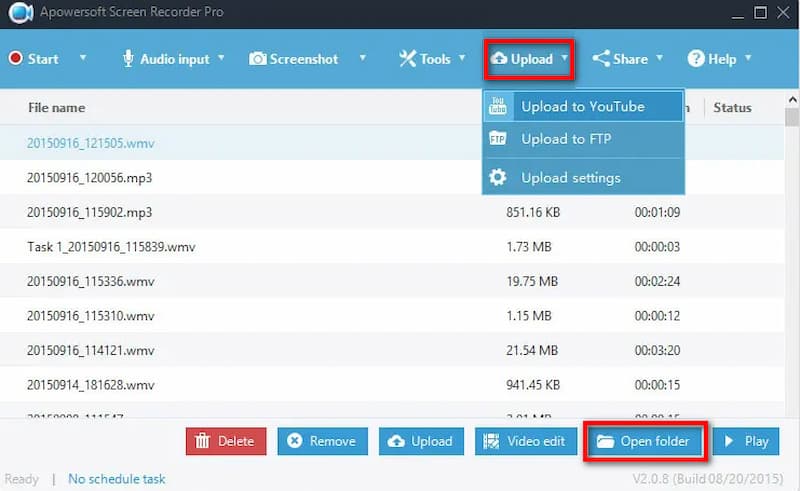800x491 pixels.
Task: Click the X circle icon on Remove
Action: click(x=294, y=440)
